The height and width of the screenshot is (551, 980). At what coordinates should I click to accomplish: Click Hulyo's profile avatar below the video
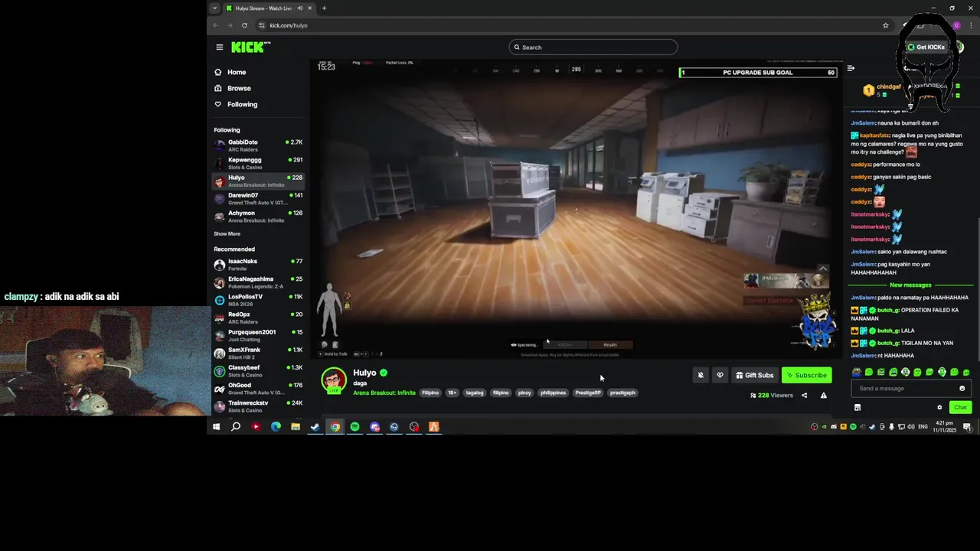click(x=333, y=380)
